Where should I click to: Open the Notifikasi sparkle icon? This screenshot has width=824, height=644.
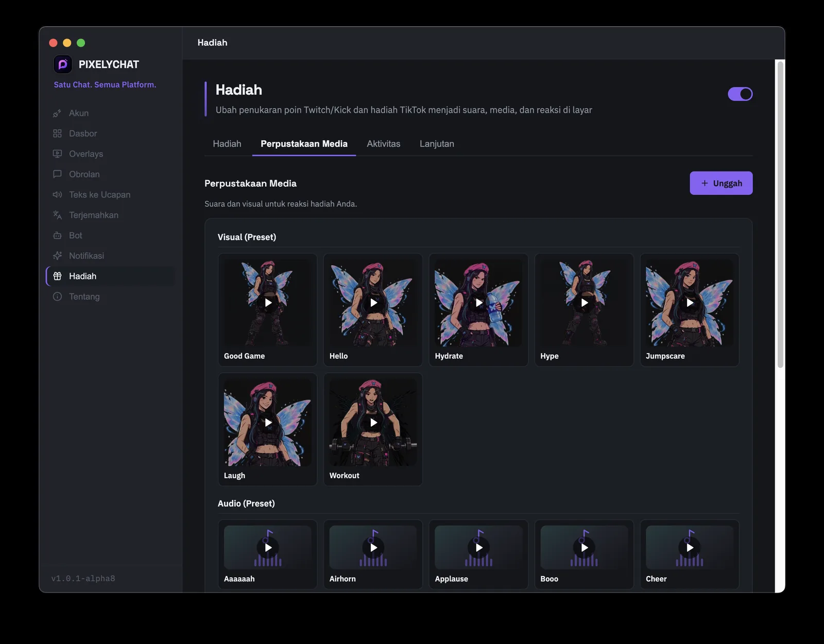(57, 256)
